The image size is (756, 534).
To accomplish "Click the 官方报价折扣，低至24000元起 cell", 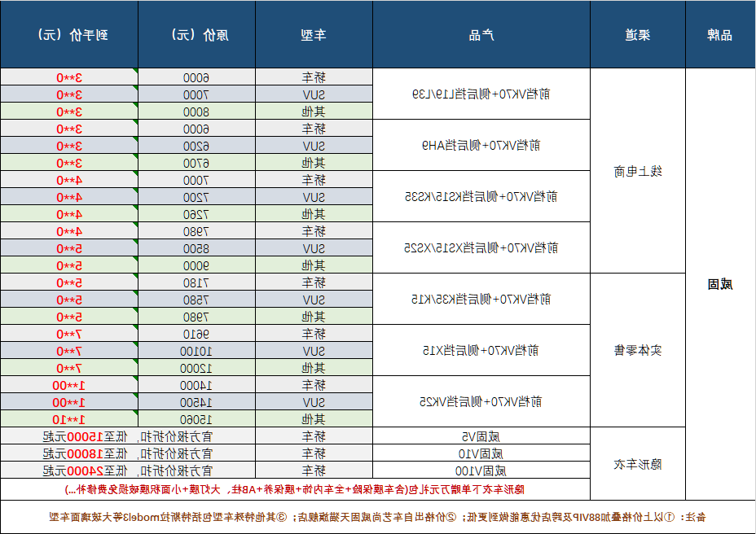I will (x=128, y=471).
